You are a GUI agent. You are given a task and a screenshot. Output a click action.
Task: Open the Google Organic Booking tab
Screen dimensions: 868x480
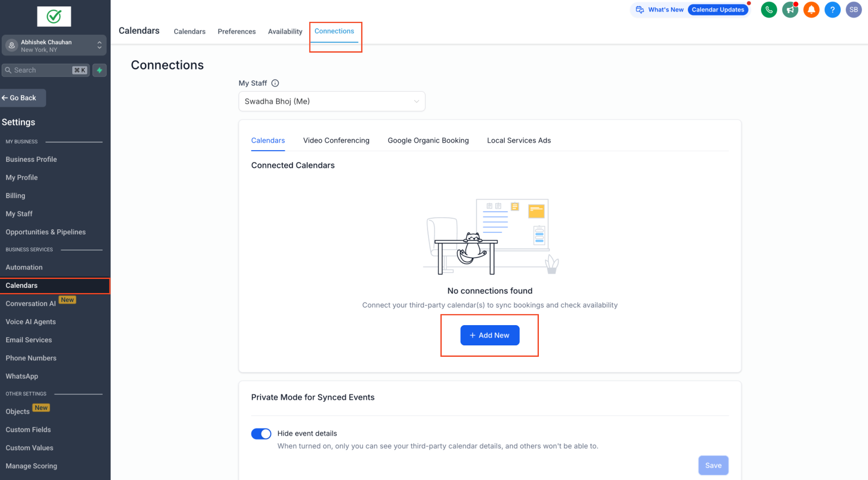[428, 140]
